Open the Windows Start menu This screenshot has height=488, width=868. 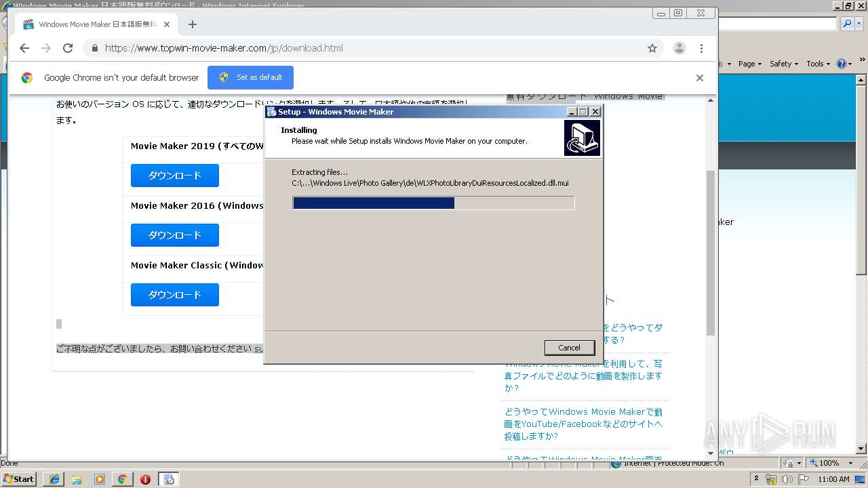(18, 479)
